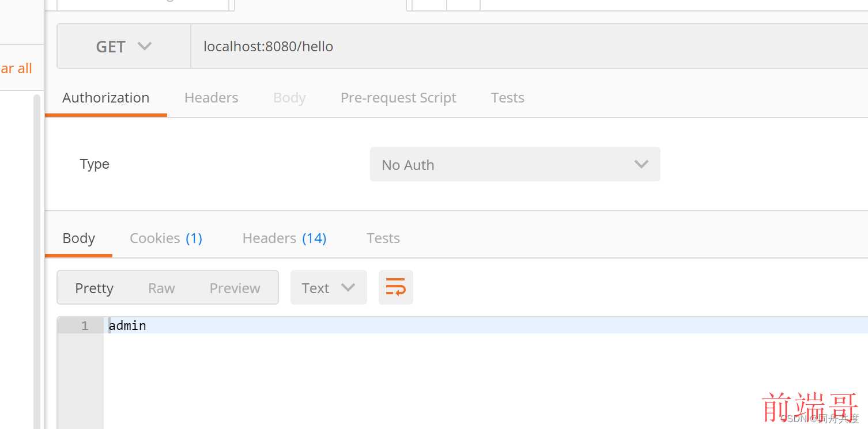Image resolution: width=868 pixels, height=429 pixels.
Task: Open the request Headers tab
Action: tap(211, 98)
